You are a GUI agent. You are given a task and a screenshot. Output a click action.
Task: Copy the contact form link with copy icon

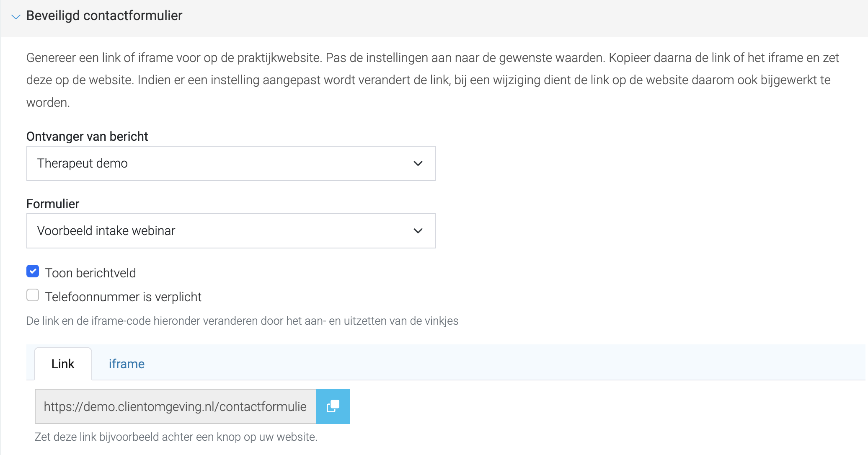click(x=333, y=406)
